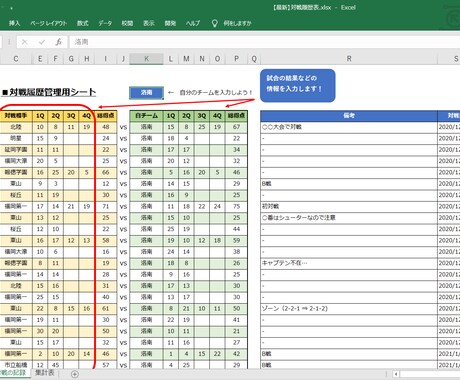The height and width of the screenshot is (380, 460).
Task: Select column I header
Action: click(x=105, y=59)
